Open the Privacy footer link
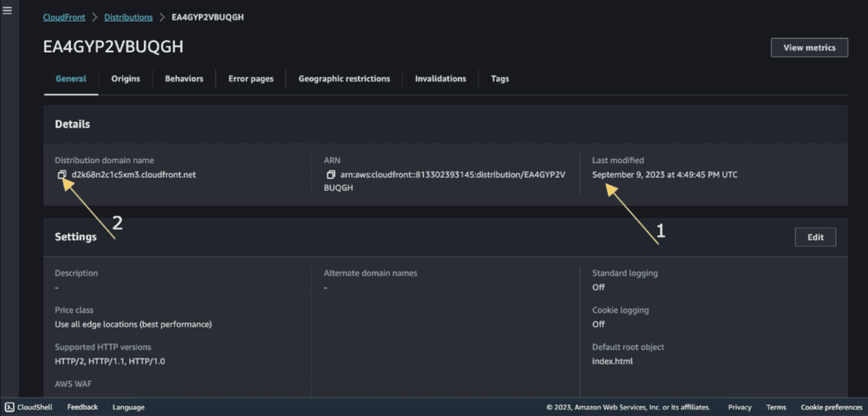Screen dimensions: 868x416 click(740, 407)
